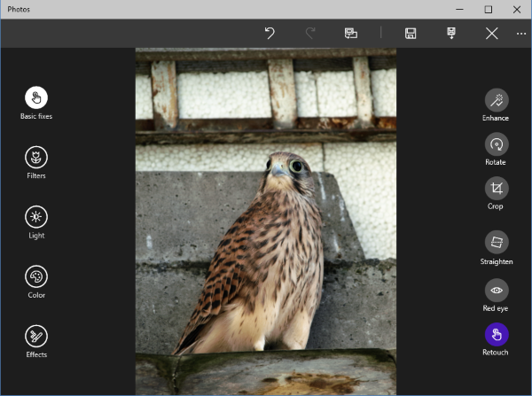Select the Crop tool
532x396 pixels.
click(x=496, y=188)
